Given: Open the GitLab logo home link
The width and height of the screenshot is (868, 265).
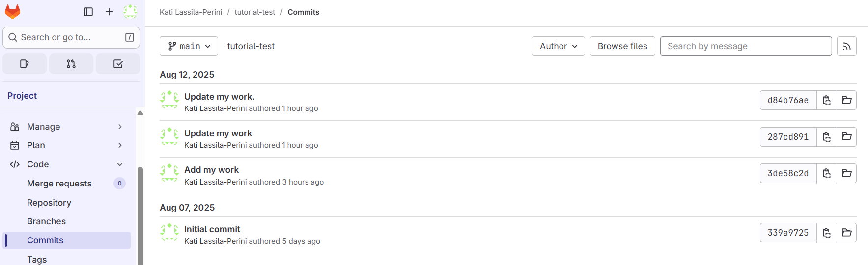Looking at the screenshot, I should pyautogui.click(x=13, y=12).
